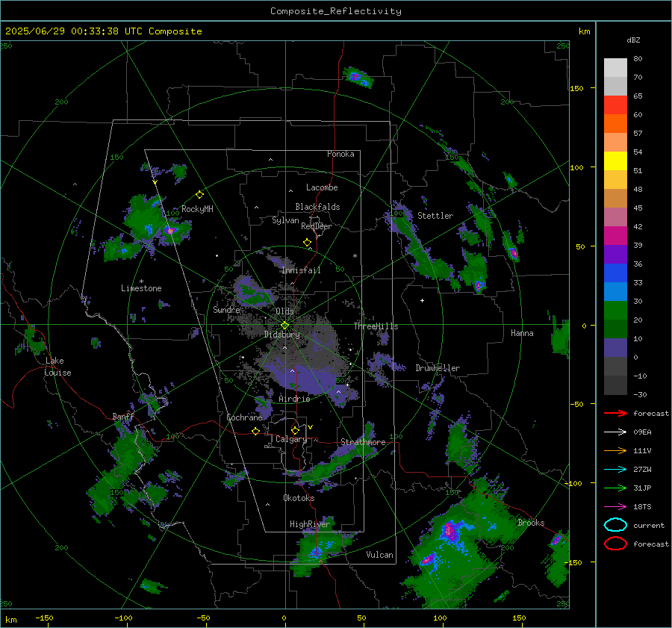
Task: Click the Innisfail city label
Action: [301, 270]
